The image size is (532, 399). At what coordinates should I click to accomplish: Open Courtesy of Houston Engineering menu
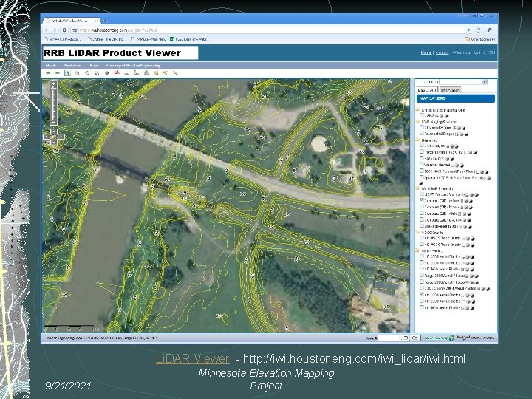[133, 66]
